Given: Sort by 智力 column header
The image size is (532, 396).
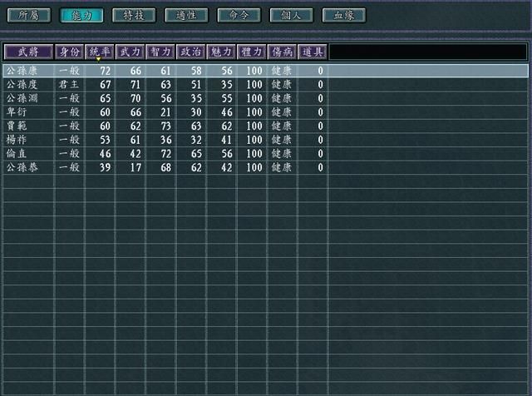Looking at the screenshot, I should tap(160, 52).
